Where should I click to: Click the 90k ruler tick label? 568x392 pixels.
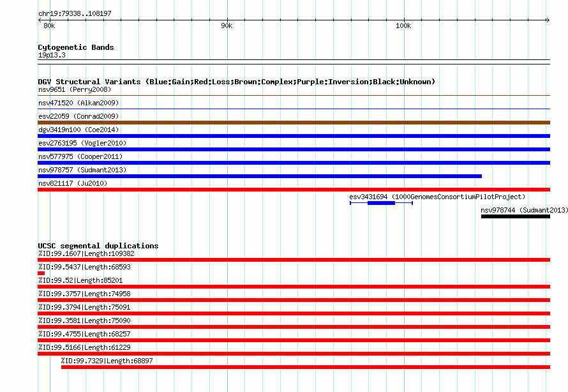227,26
